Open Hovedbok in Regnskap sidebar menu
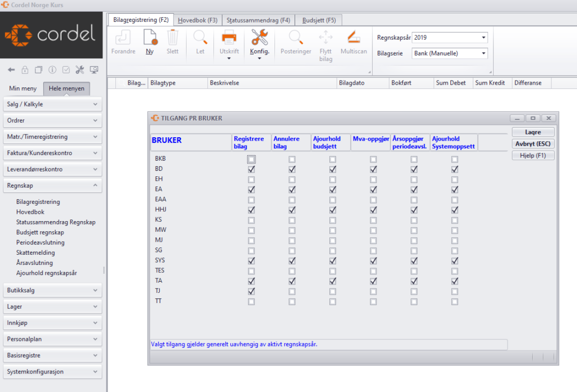This screenshot has height=392, width=577. [30, 212]
